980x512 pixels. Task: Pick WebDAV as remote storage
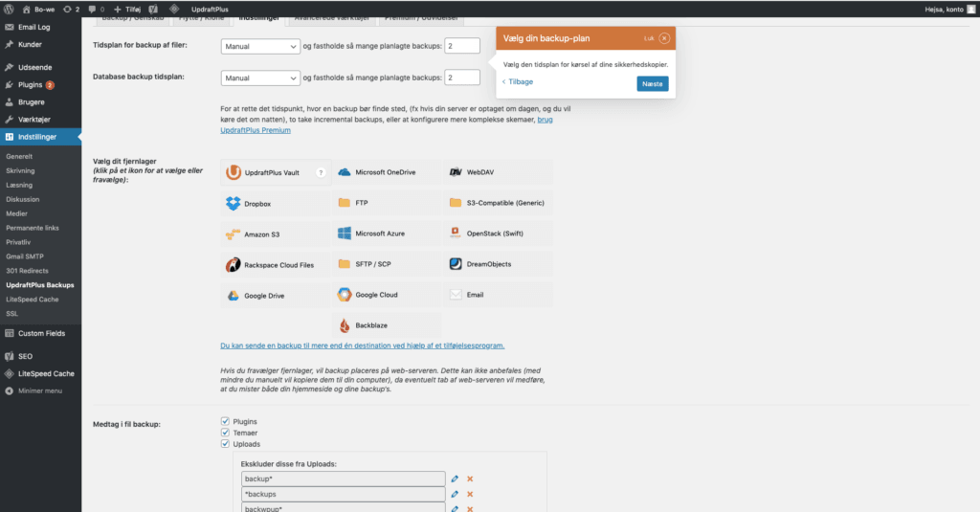(498, 172)
